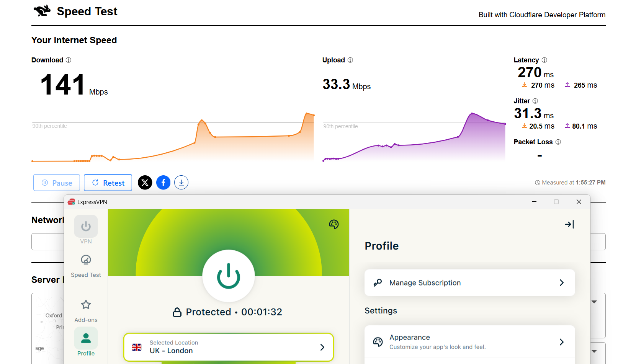Expand Manage Subscription
This screenshot has width=636, height=364.
[469, 282]
